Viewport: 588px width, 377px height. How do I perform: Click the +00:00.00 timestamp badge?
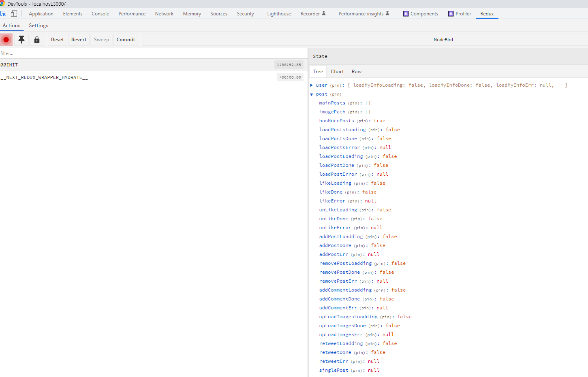click(x=290, y=77)
